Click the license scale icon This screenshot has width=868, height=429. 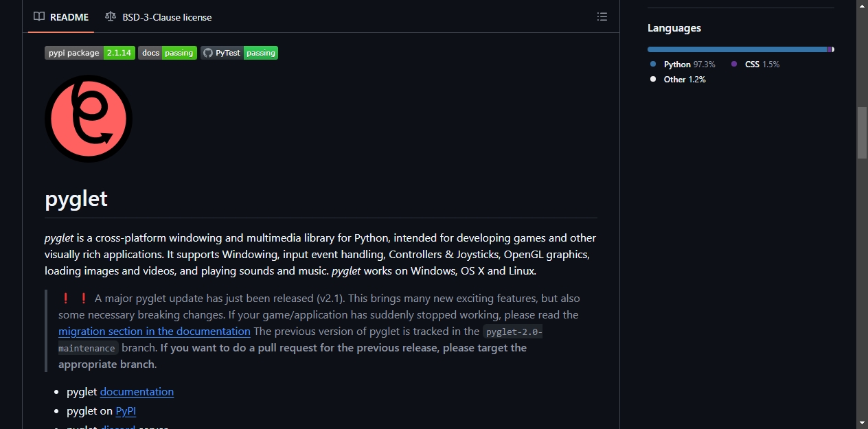111,16
